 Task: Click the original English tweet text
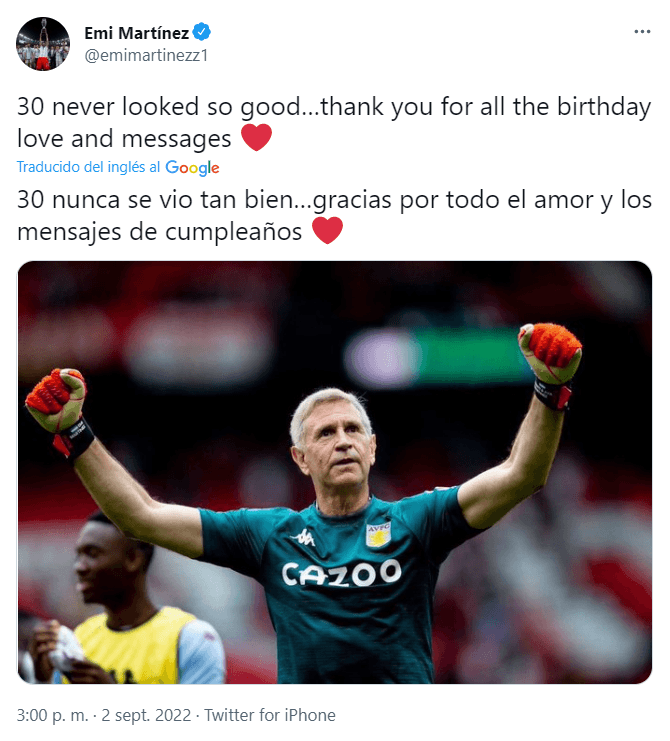tap(334, 122)
